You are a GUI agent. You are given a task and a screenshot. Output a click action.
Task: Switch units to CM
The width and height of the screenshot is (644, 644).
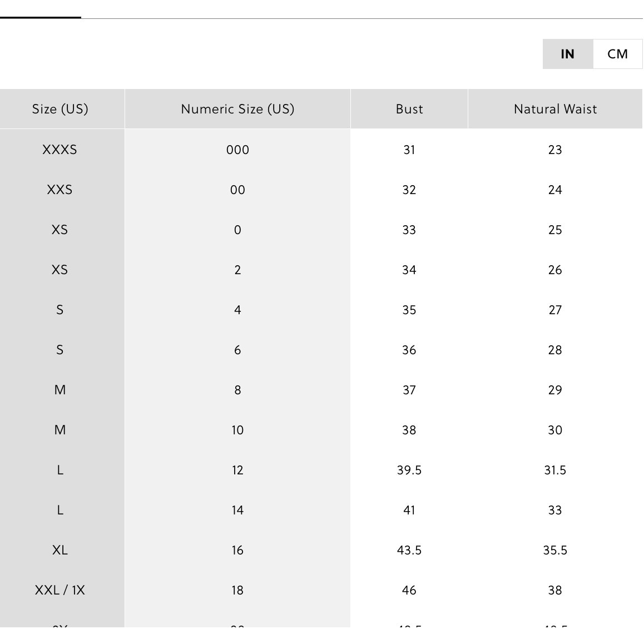[x=617, y=54]
